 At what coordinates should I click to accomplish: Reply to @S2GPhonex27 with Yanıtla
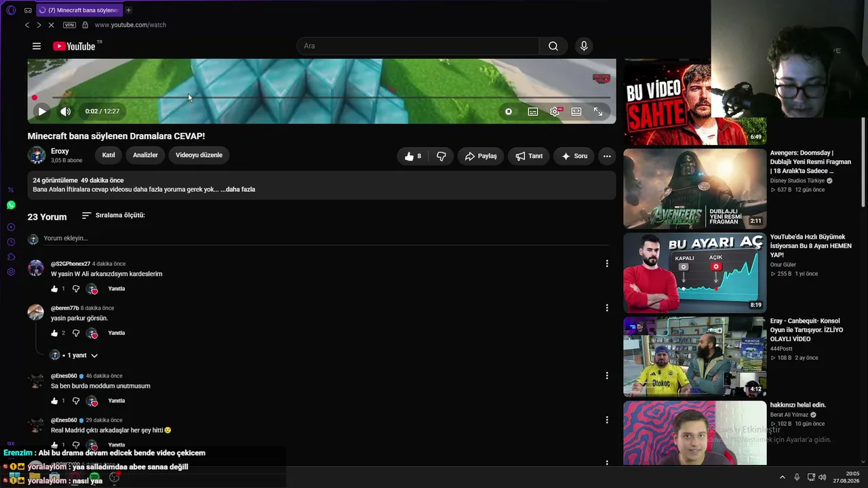[x=117, y=289]
